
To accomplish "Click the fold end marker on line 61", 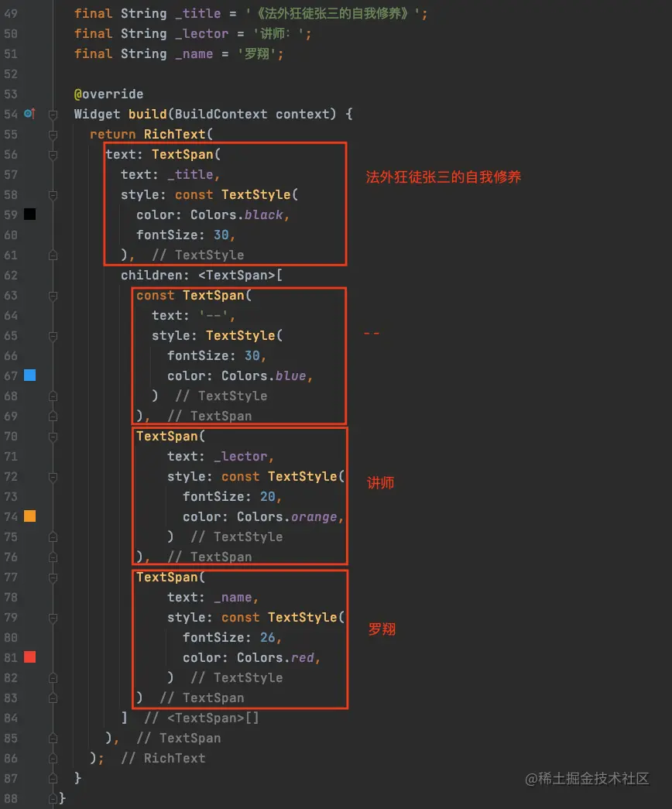I will 53,255.
